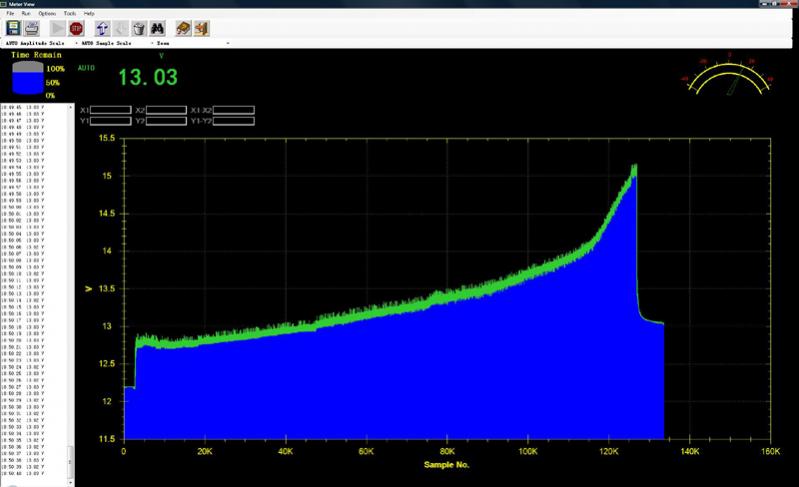Click the data log scroll up arrow

[70, 107]
